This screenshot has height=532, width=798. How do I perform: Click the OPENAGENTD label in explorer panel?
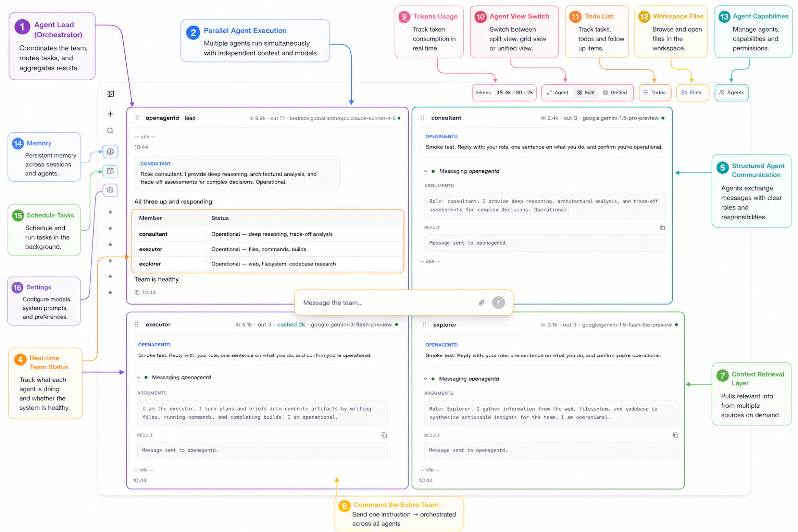point(442,345)
